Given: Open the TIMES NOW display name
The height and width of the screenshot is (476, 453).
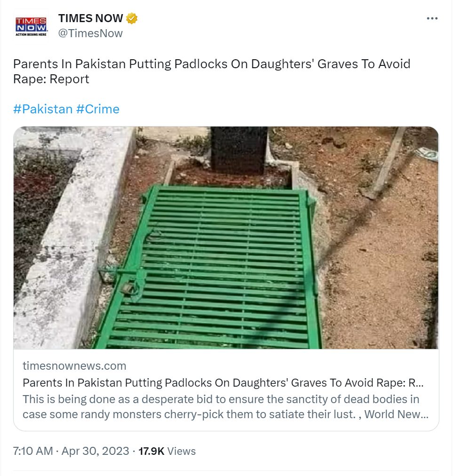Looking at the screenshot, I should coord(90,18).
